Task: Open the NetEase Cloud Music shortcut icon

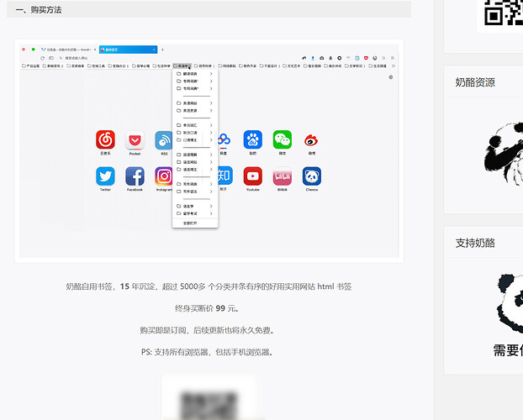Action: coord(105,139)
